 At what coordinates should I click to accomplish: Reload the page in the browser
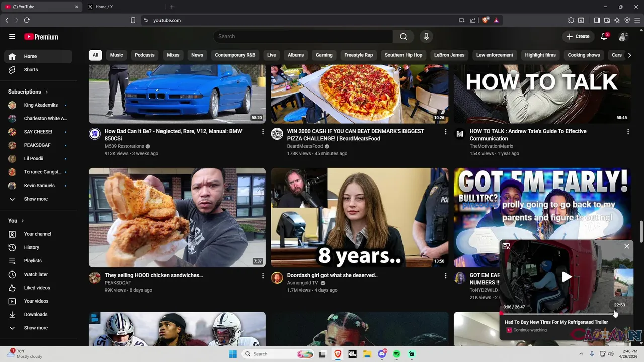point(27,20)
